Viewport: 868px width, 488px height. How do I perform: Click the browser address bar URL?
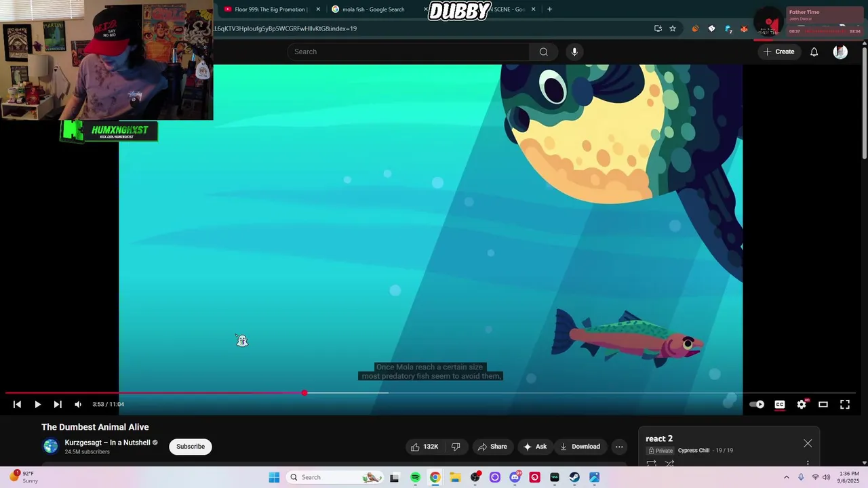tap(285, 28)
